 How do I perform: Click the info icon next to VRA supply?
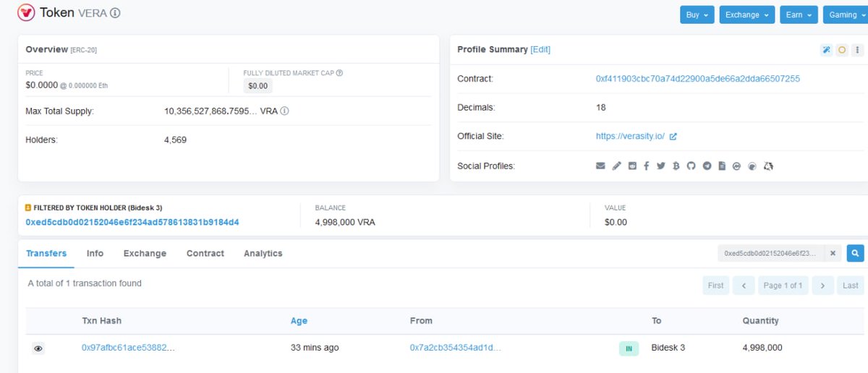coord(285,111)
